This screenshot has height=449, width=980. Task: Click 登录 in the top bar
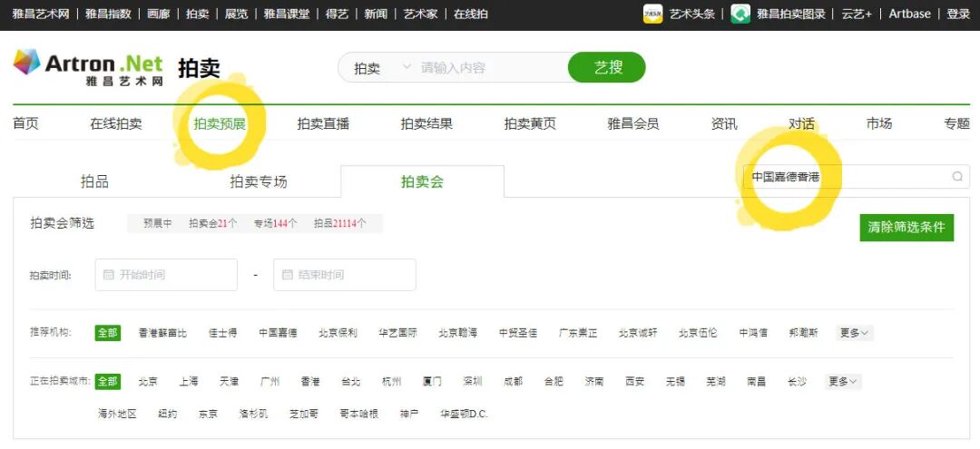(958, 14)
